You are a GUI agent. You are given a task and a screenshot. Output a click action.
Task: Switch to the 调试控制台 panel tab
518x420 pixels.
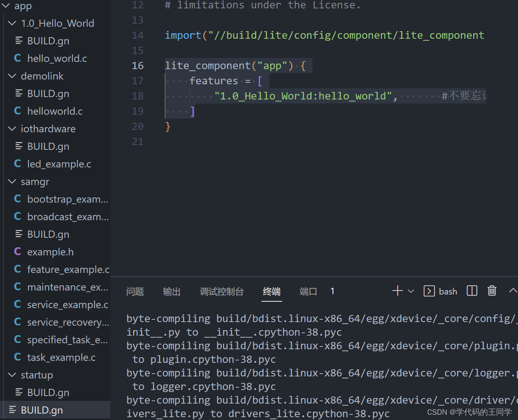pos(222,292)
